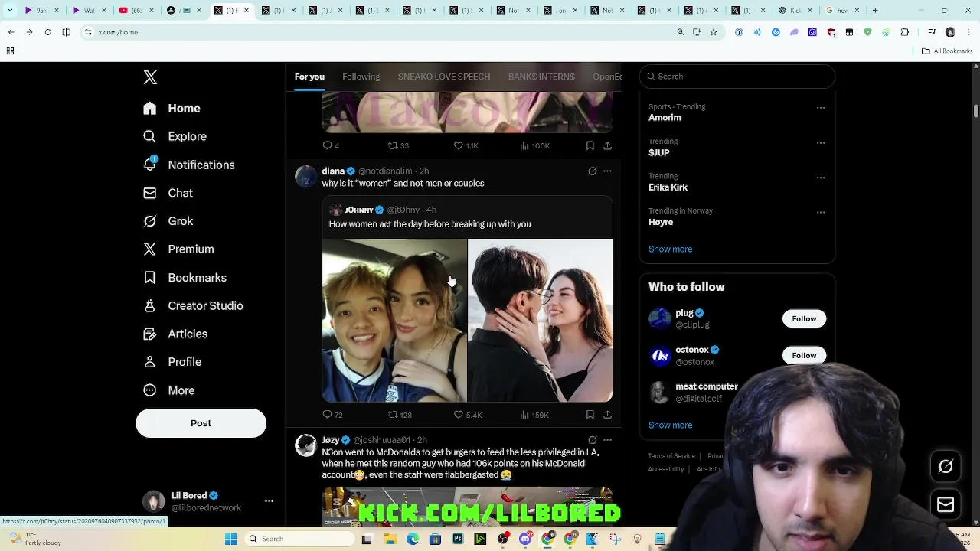Open more options for Erika Kirk trend
980x551 pixels.
pyautogui.click(x=821, y=178)
